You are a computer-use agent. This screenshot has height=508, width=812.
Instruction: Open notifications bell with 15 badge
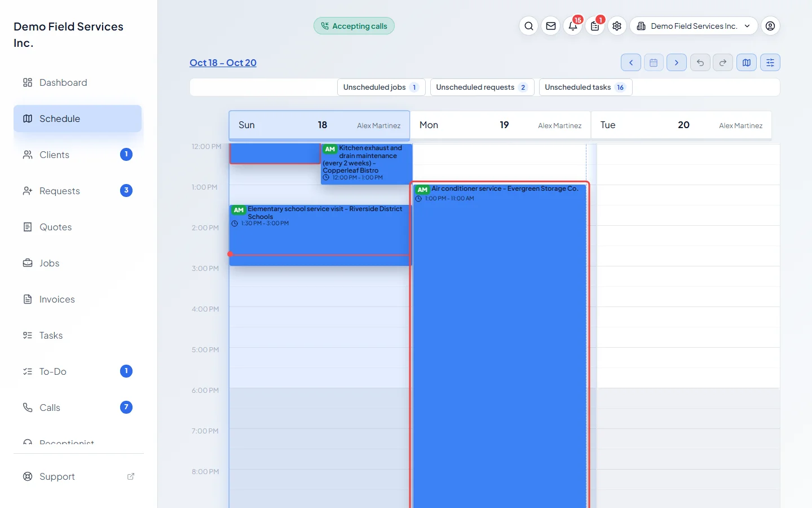click(x=573, y=26)
